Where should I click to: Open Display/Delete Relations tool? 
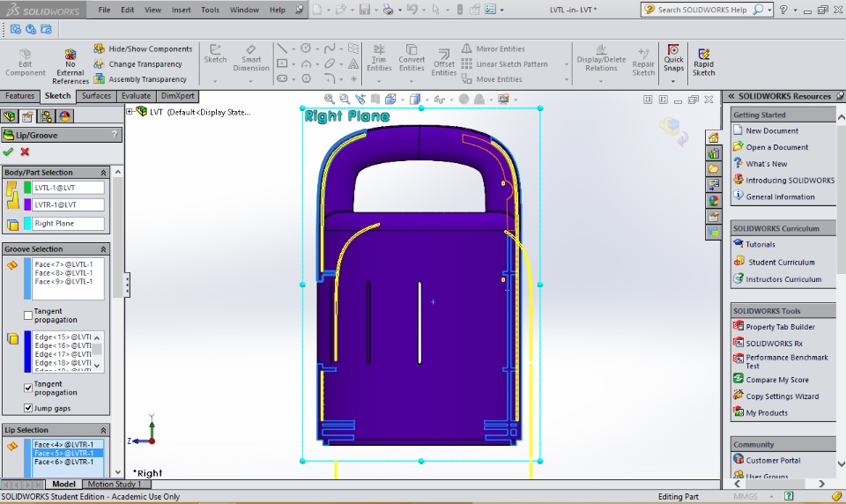(x=601, y=58)
